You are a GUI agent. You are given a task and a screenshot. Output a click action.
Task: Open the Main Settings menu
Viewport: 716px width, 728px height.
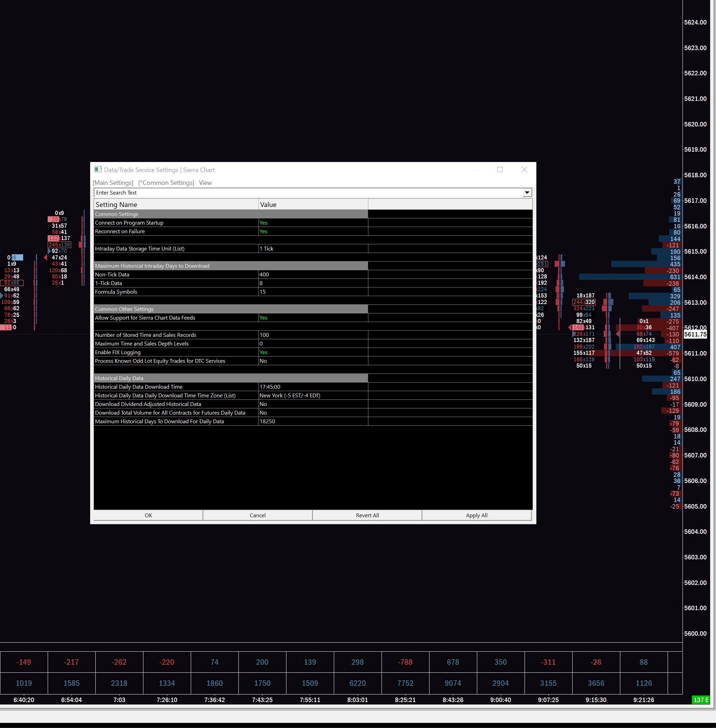click(113, 183)
